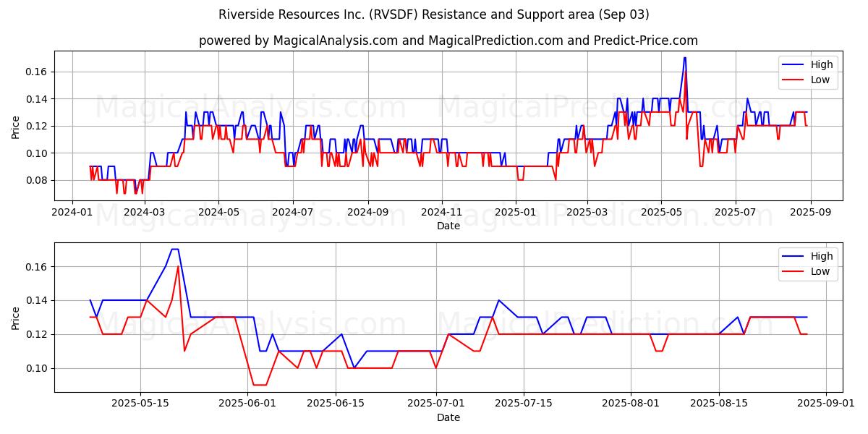Click the top chart x-axis label '2024-07'

[x=292, y=213]
